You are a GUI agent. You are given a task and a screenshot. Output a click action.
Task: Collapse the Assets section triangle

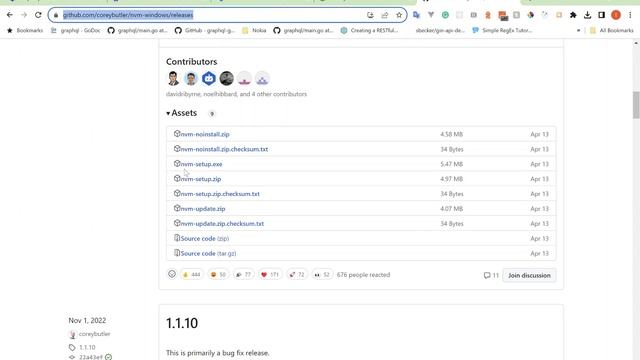168,113
